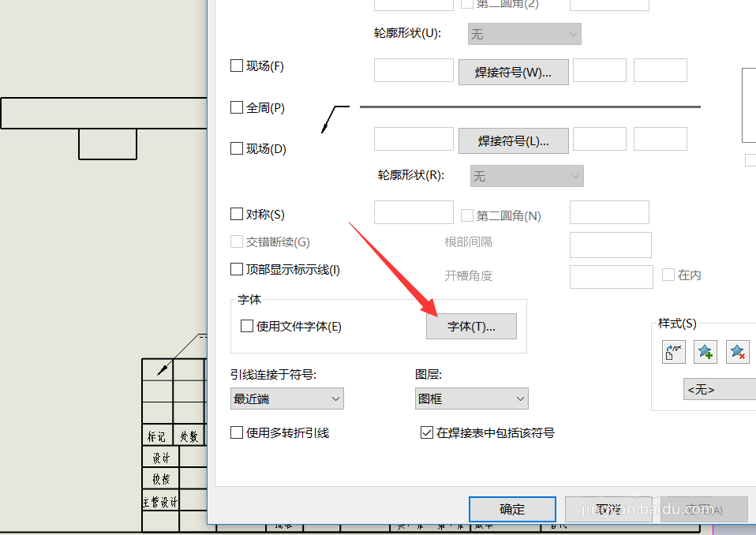Open the 轮廓形状(R) dropdown

(527, 176)
